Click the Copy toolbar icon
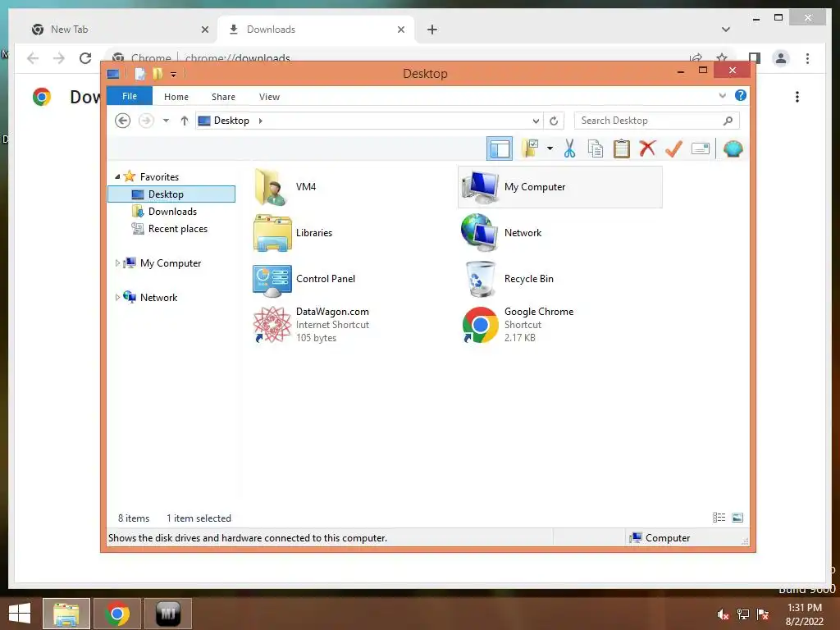Image resolution: width=840 pixels, height=630 pixels. pyautogui.click(x=596, y=148)
